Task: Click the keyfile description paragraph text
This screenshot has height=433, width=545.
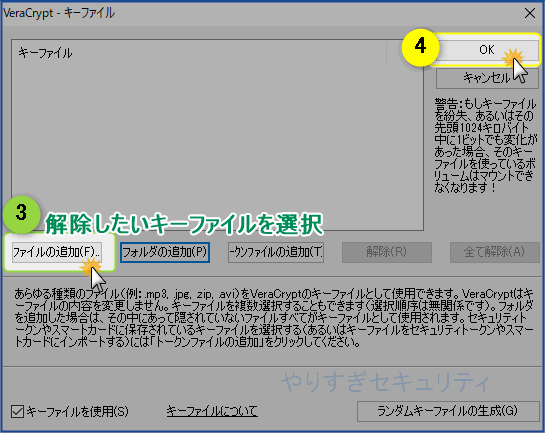Action: pos(274,318)
